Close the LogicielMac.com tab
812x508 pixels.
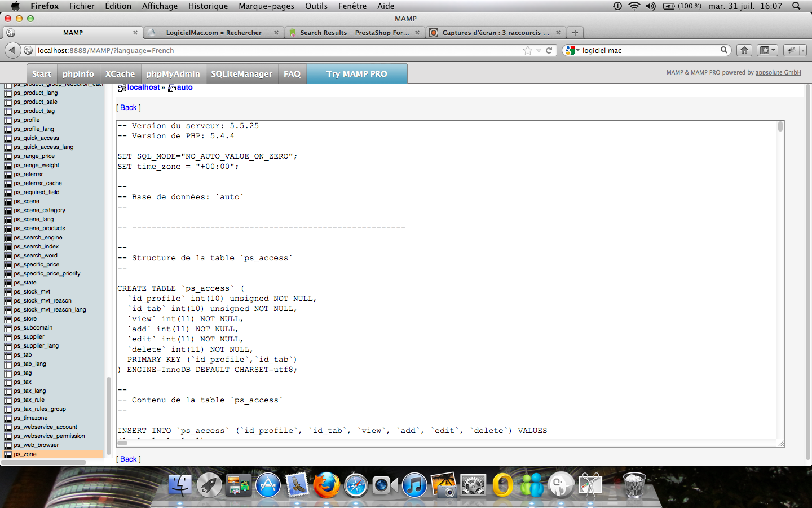tap(276, 33)
